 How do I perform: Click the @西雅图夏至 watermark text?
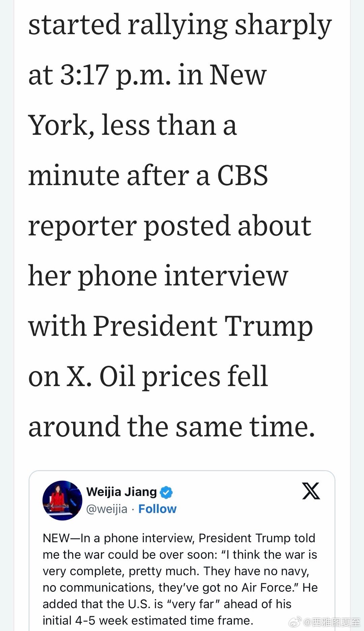[x=332, y=622]
